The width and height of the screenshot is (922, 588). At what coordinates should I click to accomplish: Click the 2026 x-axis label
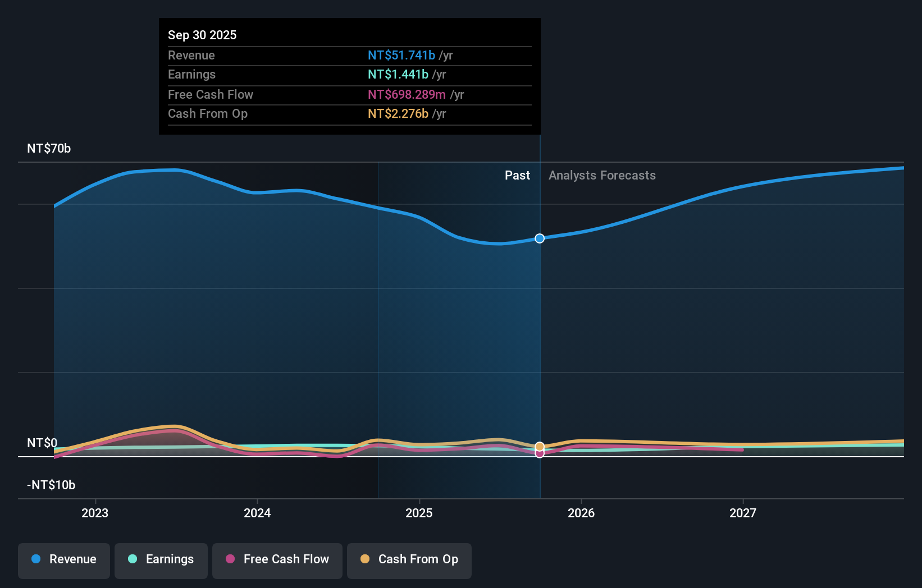click(x=581, y=513)
